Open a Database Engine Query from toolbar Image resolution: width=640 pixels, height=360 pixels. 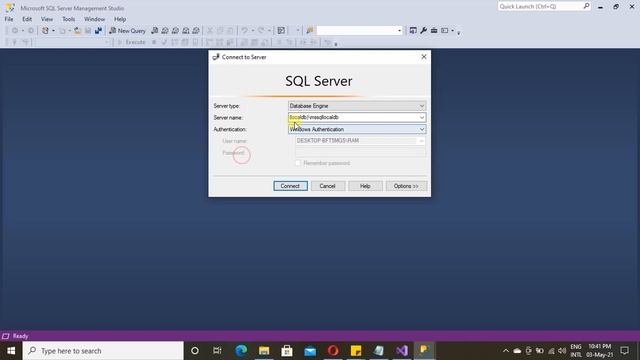point(155,31)
